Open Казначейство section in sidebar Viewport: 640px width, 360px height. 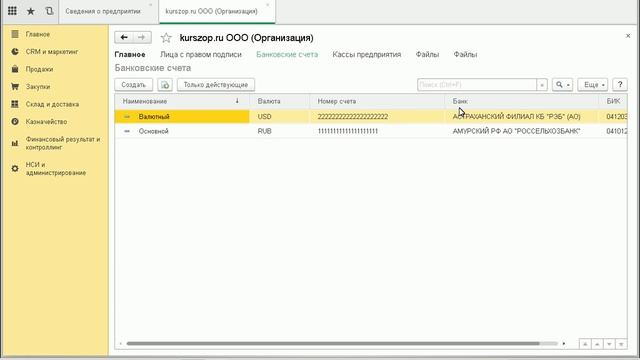click(46, 122)
